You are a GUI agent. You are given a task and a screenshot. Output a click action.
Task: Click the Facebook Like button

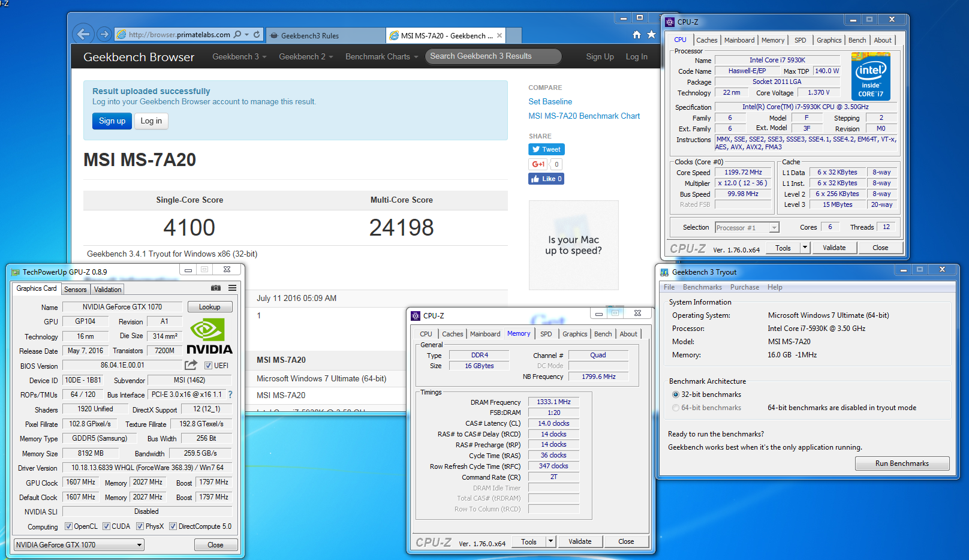(x=546, y=179)
